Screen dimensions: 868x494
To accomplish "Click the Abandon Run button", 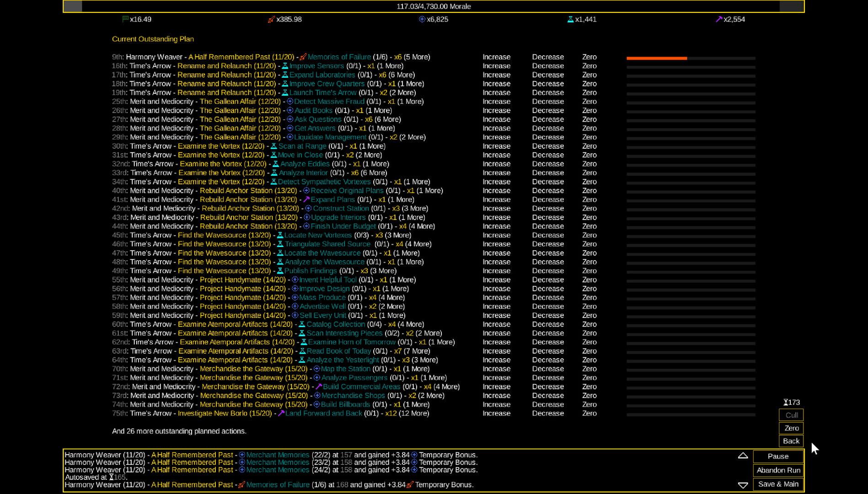I will click(778, 470).
